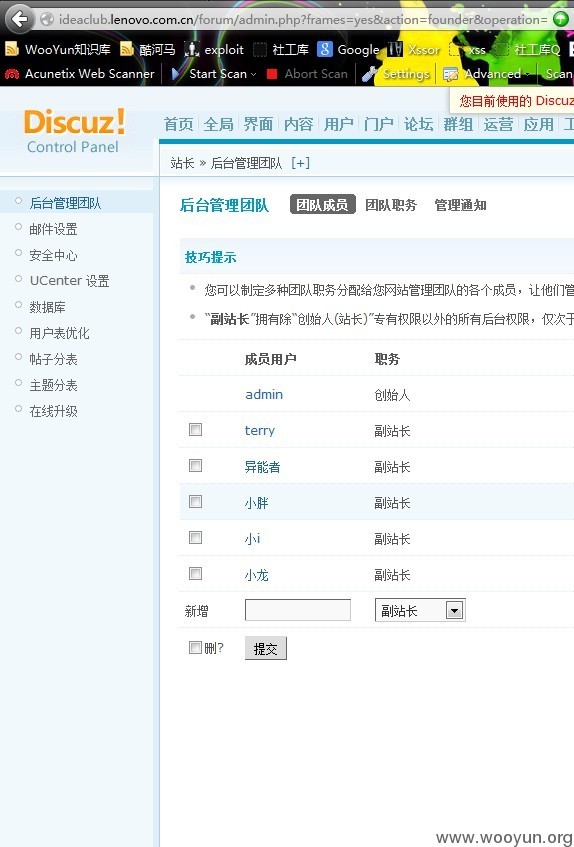Click the [+] link in breadcrumb
Screen dimensions: 574x847
(300, 163)
